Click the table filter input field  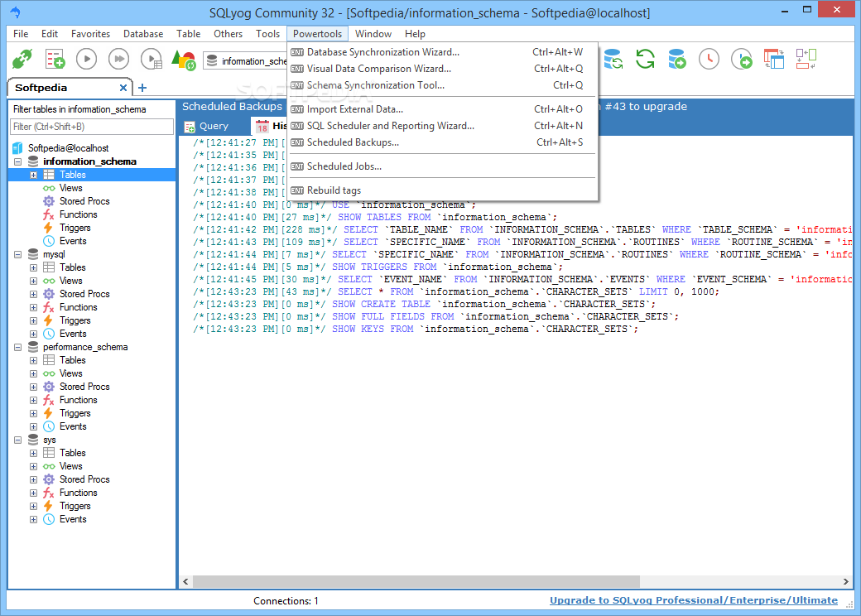92,127
